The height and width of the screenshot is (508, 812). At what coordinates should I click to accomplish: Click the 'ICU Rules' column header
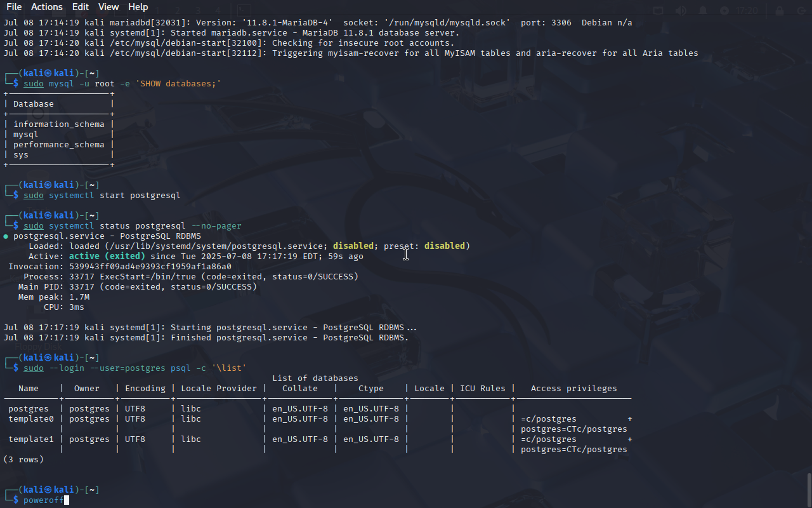483,389
